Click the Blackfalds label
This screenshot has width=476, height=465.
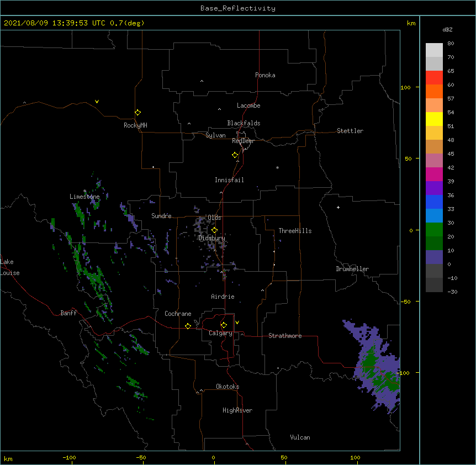[244, 123]
